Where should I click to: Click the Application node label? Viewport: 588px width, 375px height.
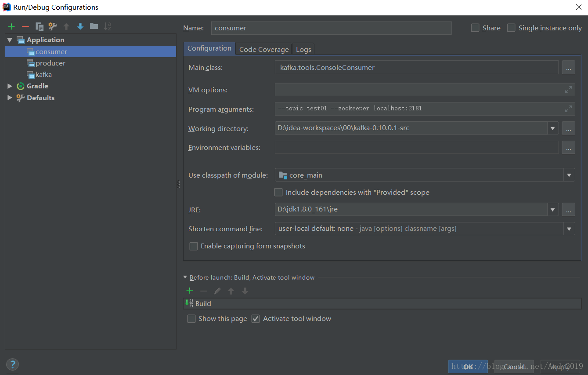pyautogui.click(x=46, y=40)
